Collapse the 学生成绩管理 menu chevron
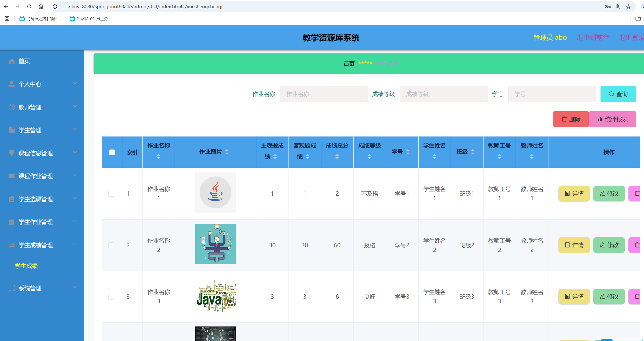 tap(75, 244)
